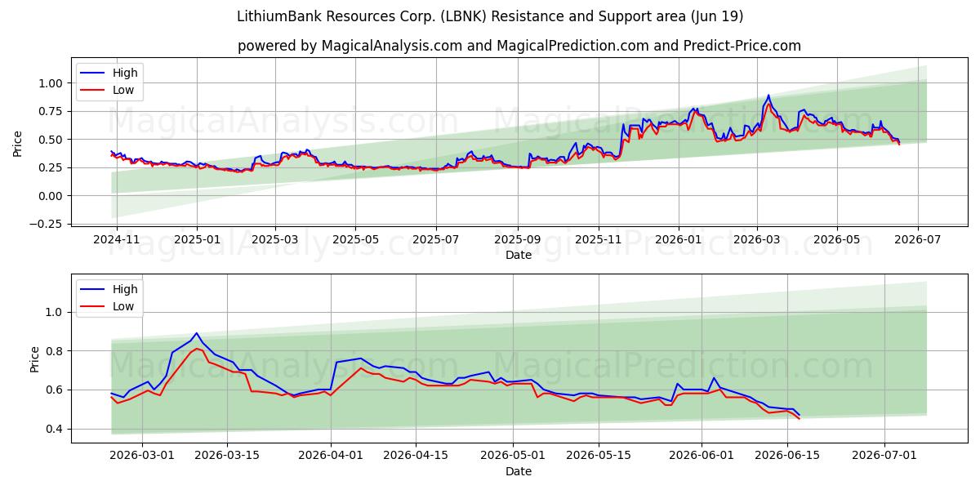Click the '2026-01' x-axis tick label
This screenshot has height=490, width=980.
678,239
